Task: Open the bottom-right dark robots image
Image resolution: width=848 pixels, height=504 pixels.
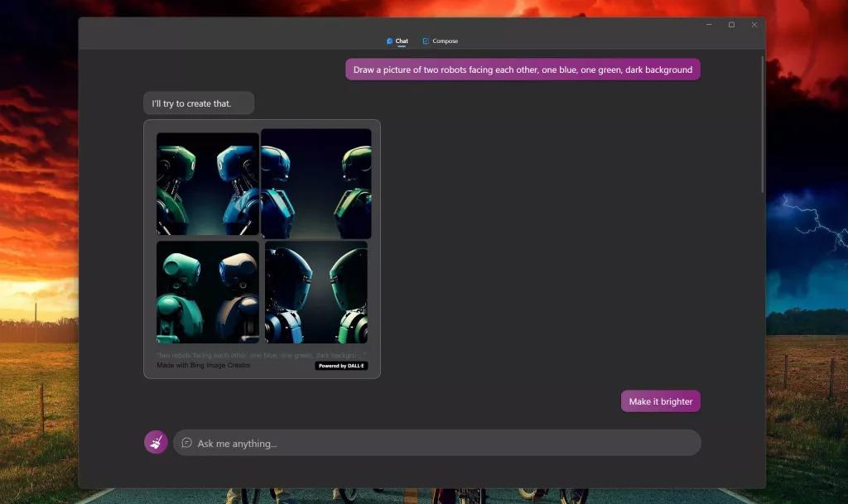Action: [x=316, y=292]
